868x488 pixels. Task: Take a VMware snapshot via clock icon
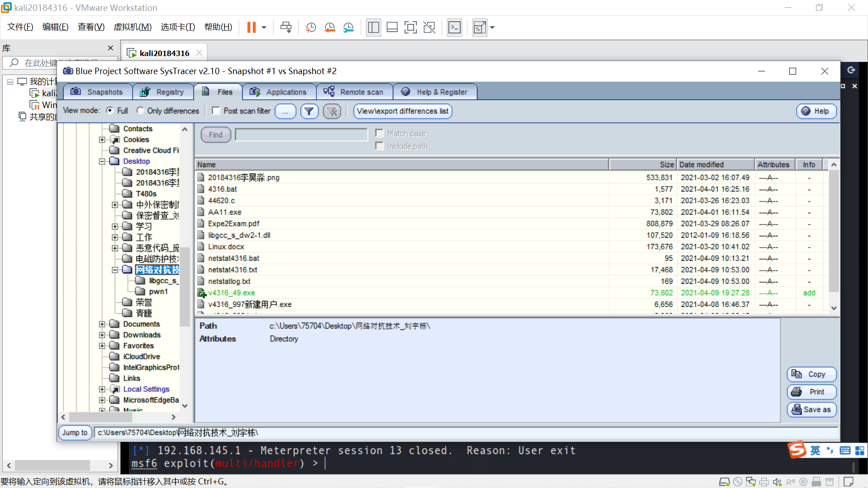(311, 28)
